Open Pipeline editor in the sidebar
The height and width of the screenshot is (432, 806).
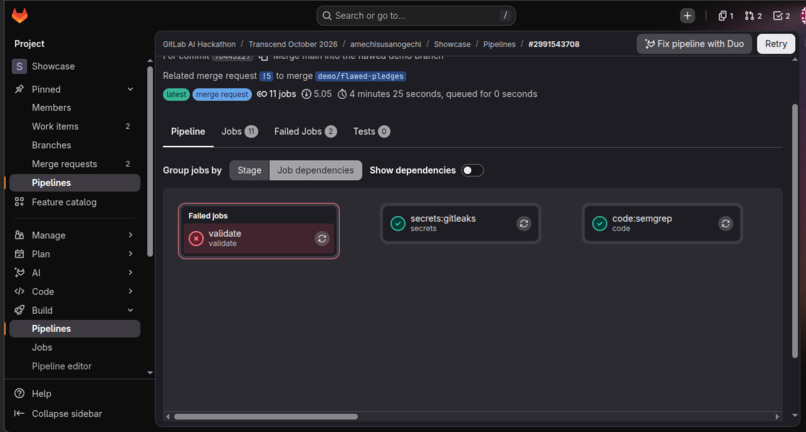[75, 366]
